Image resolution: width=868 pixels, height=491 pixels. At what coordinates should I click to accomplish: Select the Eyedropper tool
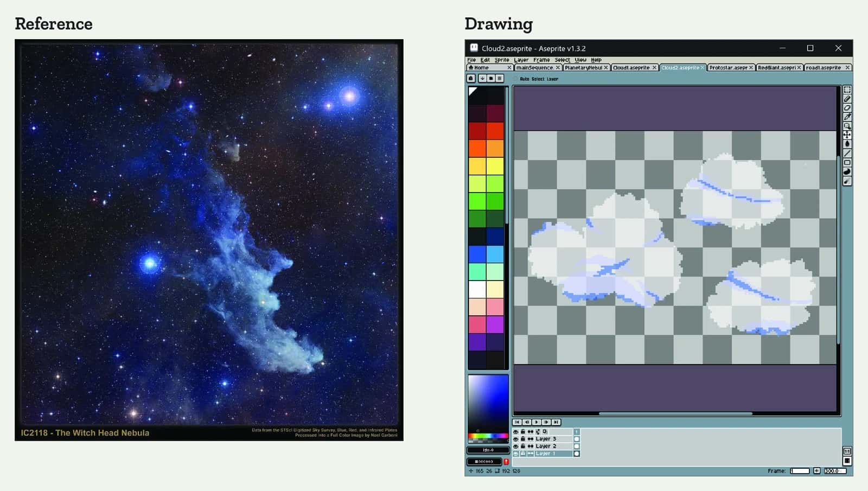click(x=847, y=117)
